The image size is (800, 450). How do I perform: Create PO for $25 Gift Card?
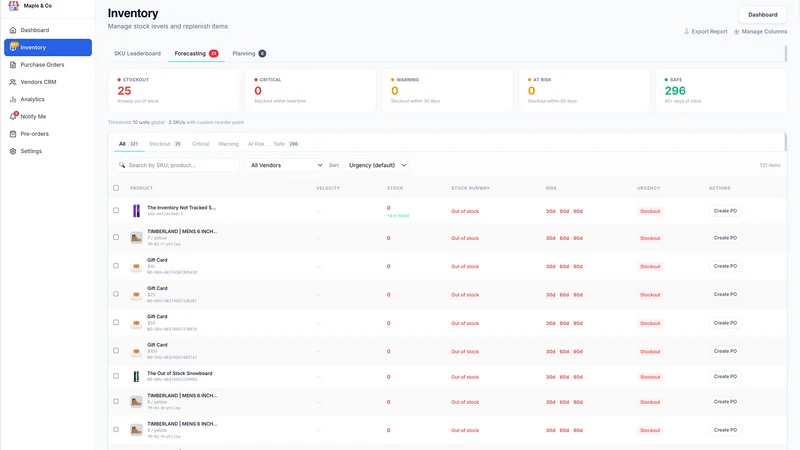click(725, 294)
